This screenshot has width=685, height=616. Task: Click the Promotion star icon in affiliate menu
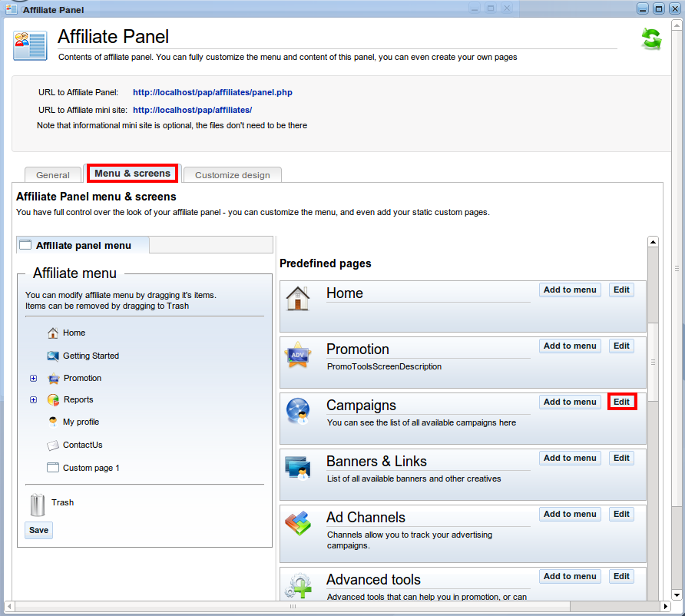[x=53, y=379]
